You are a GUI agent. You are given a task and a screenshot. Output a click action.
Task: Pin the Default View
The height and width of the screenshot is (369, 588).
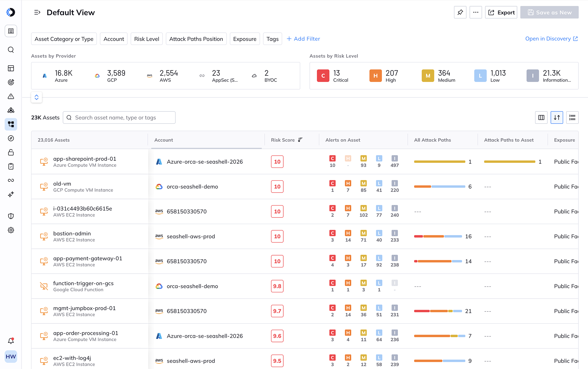pyautogui.click(x=460, y=12)
